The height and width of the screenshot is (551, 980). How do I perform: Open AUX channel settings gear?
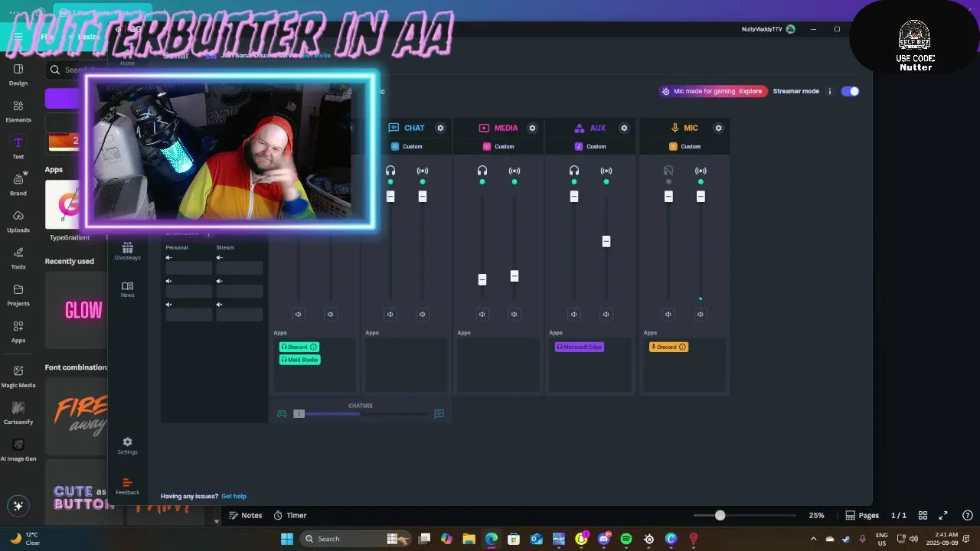624,128
